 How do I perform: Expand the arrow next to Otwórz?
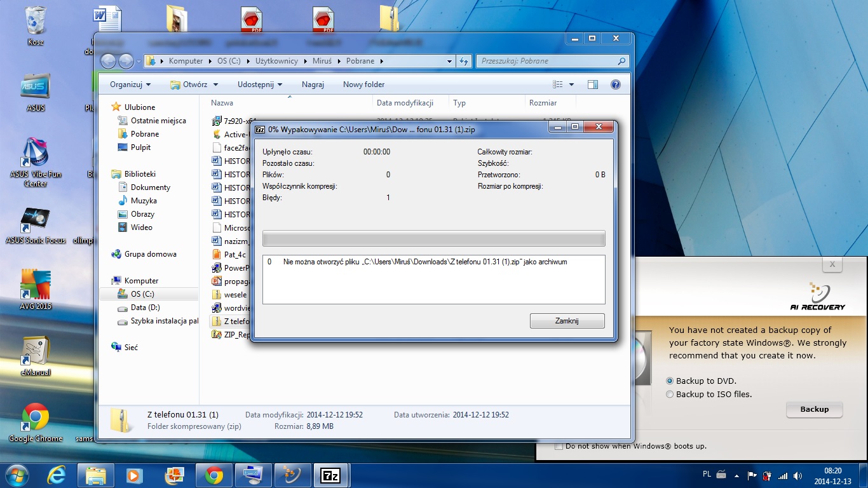click(215, 85)
